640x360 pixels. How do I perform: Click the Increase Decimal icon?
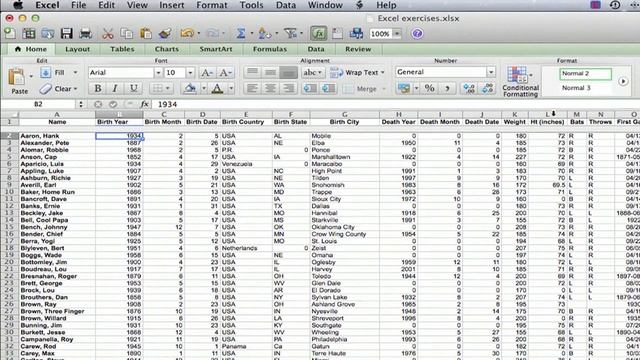(x=469, y=88)
